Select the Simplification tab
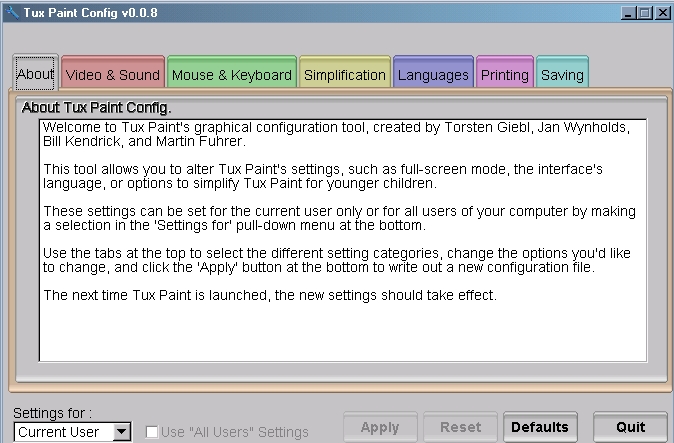This screenshot has width=674, height=443. [x=344, y=74]
